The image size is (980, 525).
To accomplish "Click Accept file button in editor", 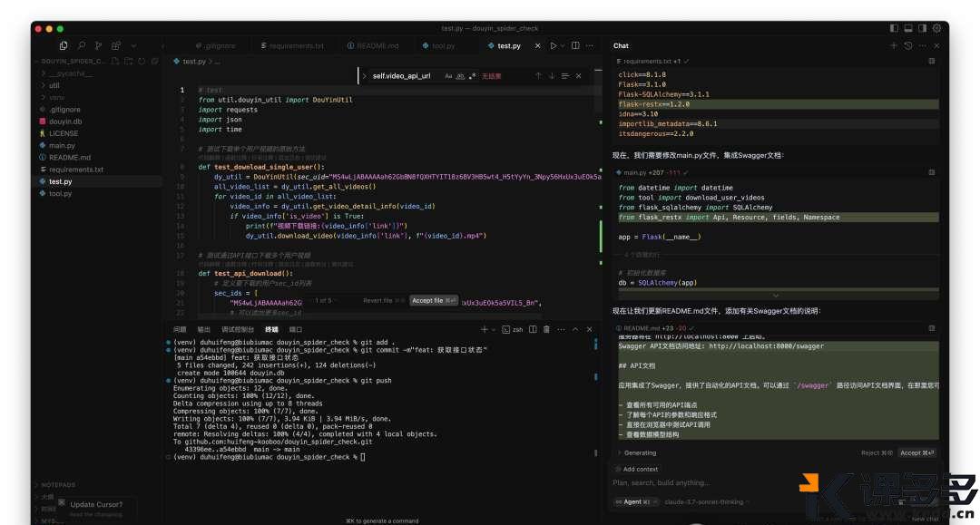I will point(430,300).
